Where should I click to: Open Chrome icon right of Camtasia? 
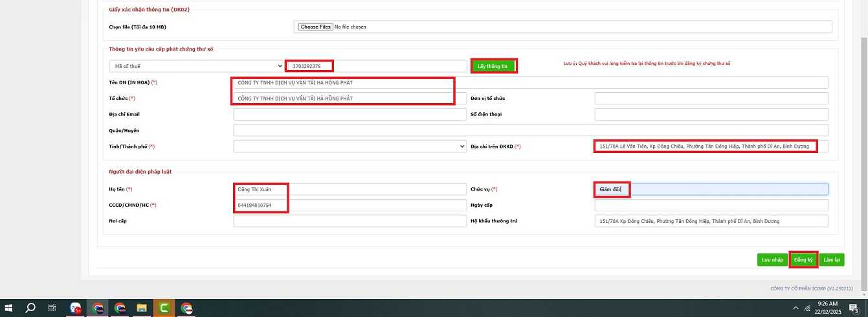186,309
